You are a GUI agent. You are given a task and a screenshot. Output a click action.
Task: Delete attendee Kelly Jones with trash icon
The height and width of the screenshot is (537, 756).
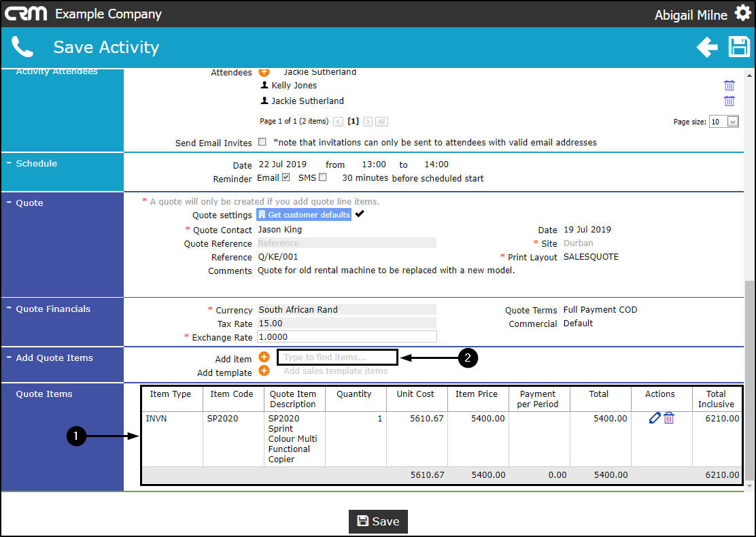coord(729,86)
